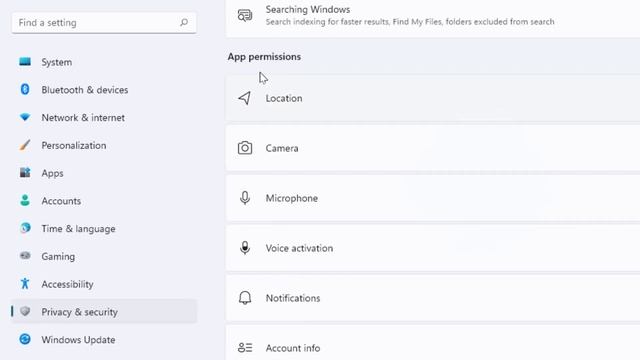Click the Apps icon in the sidebar
The width and height of the screenshot is (640, 360).
coord(25,173)
